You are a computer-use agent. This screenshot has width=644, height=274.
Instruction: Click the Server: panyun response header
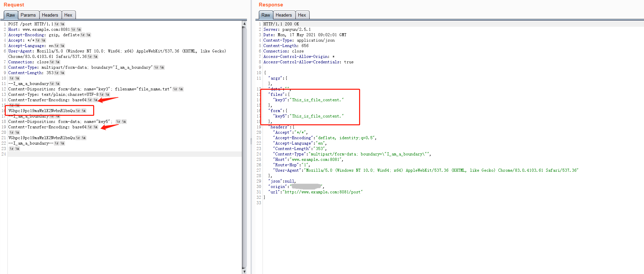coord(287,29)
